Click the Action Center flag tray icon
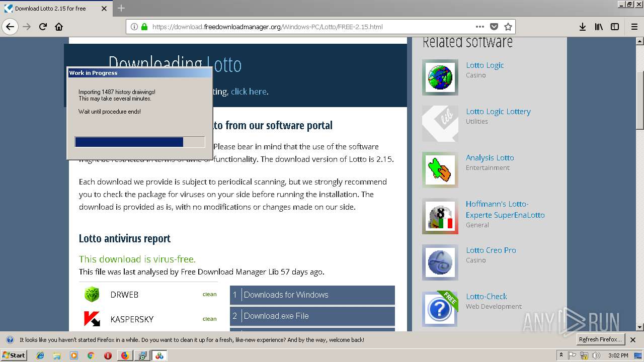The height and width of the screenshot is (362, 644). (572, 355)
